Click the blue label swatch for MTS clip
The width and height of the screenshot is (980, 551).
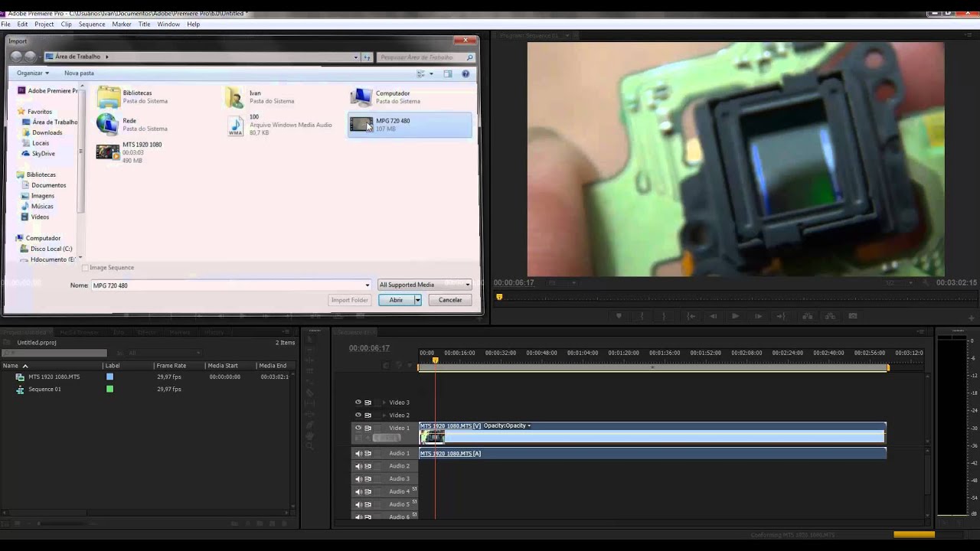click(x=110, y=377)
